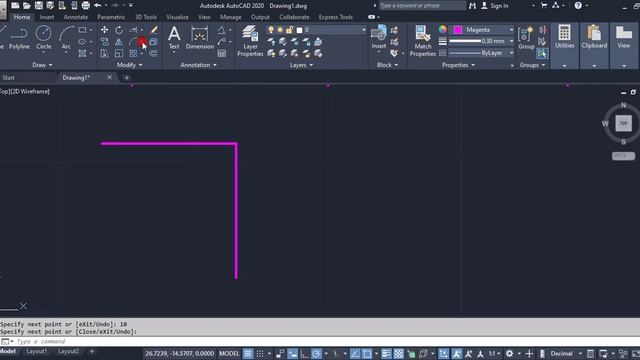
Task: Click the Rotate tool in Modify panel
Action: (118, 30)
